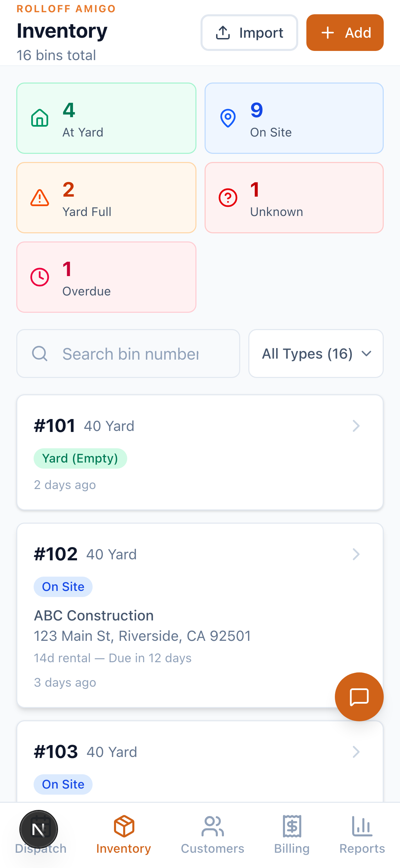Open the Reports tab

(x=362, y=835)
